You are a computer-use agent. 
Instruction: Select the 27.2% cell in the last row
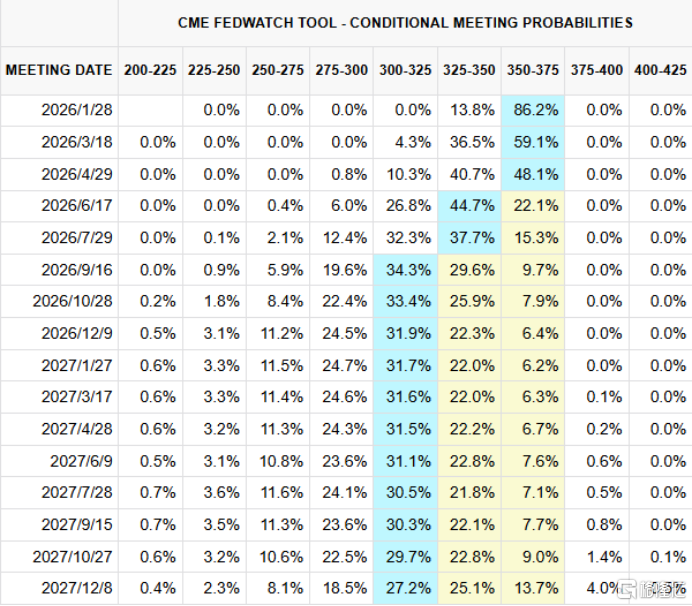pyautogui.click(x=405, y=589)
